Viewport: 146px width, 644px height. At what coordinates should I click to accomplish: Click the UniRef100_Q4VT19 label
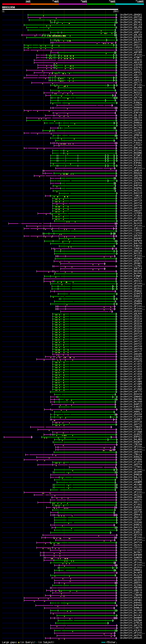pos(131,334)
